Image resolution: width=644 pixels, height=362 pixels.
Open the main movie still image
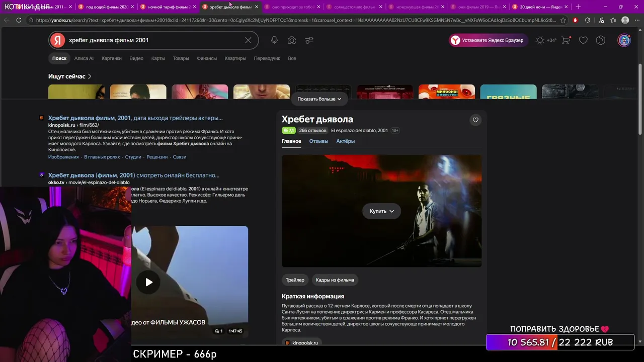(x=381, y=211)
